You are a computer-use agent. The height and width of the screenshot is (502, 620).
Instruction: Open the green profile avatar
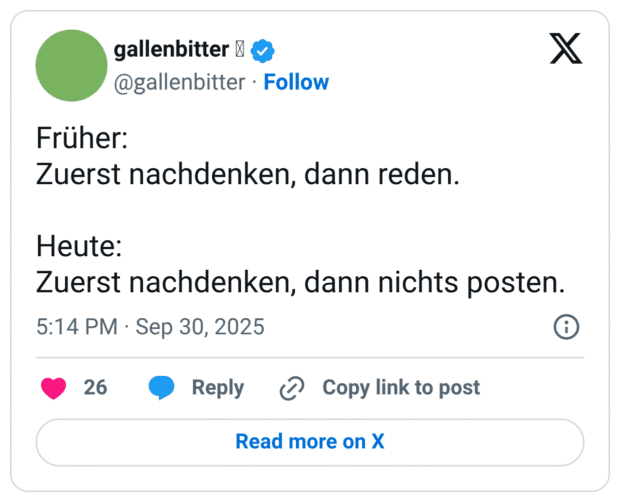[71, 66]
